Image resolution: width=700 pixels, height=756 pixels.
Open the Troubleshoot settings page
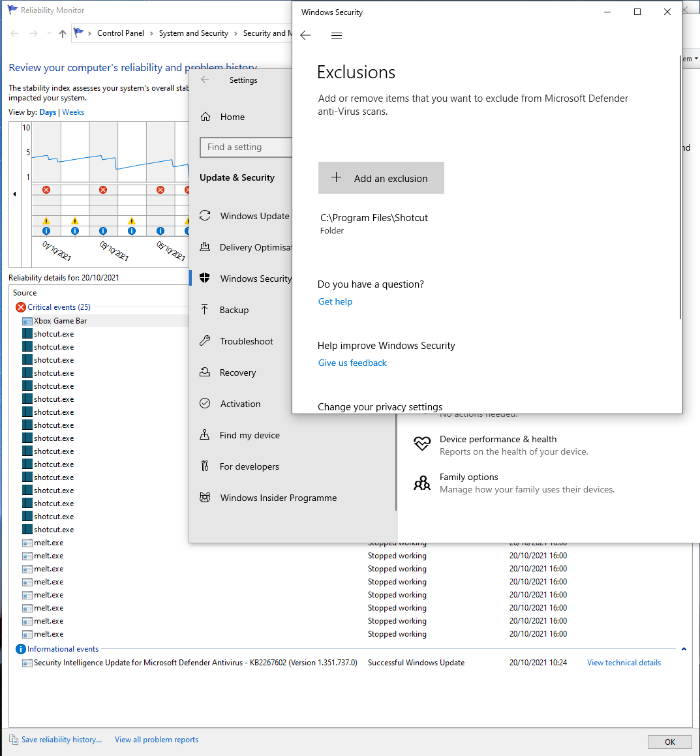tap(206, 340)
